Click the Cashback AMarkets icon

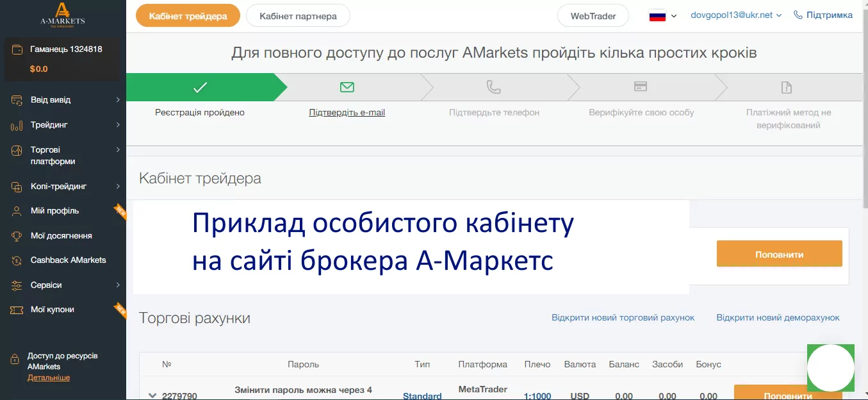click(17, 260)
